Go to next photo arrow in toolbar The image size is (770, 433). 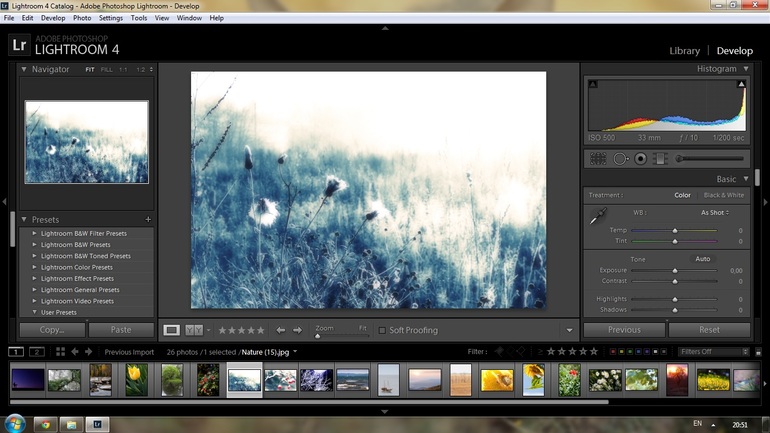(297, 330)
